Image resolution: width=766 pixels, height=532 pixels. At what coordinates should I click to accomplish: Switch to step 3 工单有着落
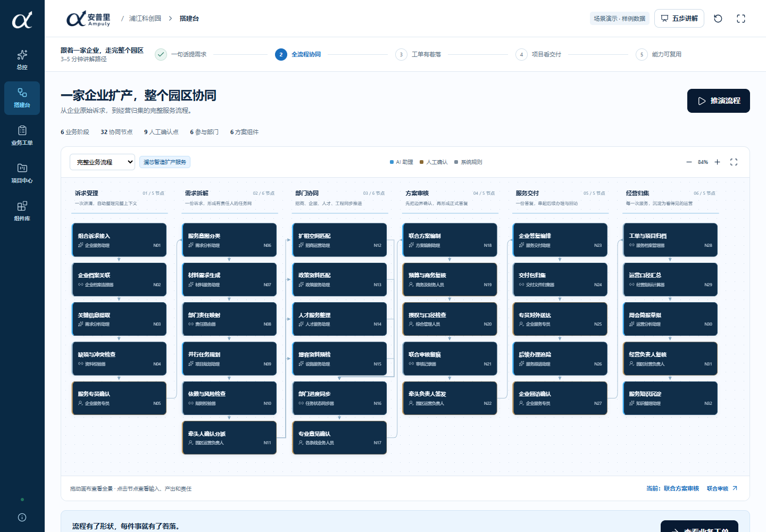point(418,54)
